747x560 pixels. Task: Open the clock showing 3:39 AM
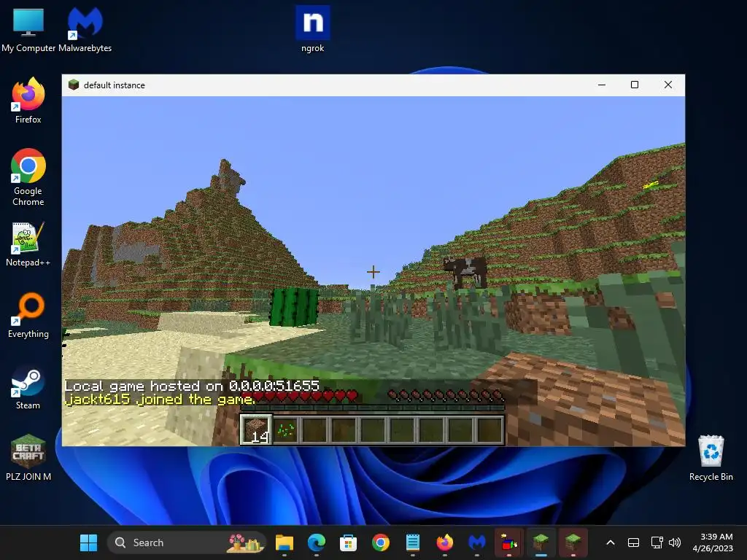[713, 542]
